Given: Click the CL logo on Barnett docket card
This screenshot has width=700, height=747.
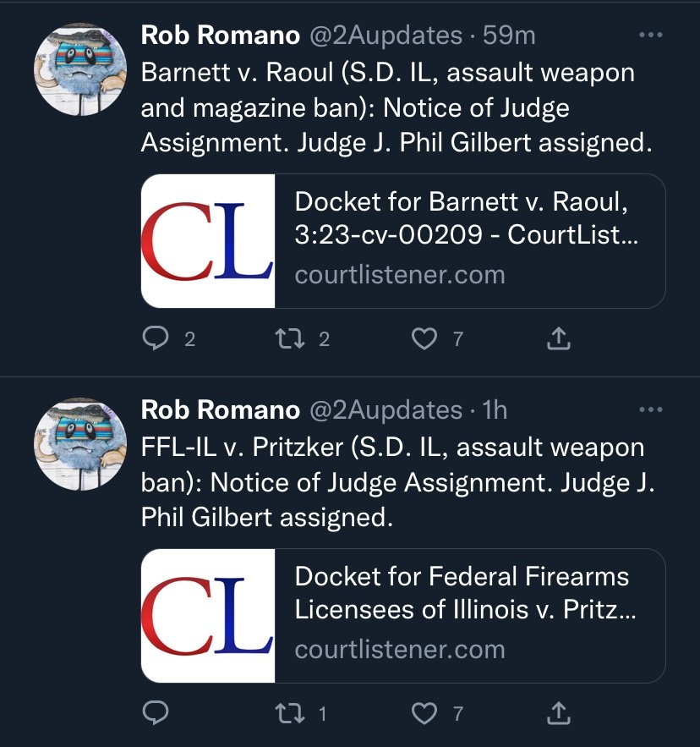Looking at the screenshot, I should (x=208, y=241).
